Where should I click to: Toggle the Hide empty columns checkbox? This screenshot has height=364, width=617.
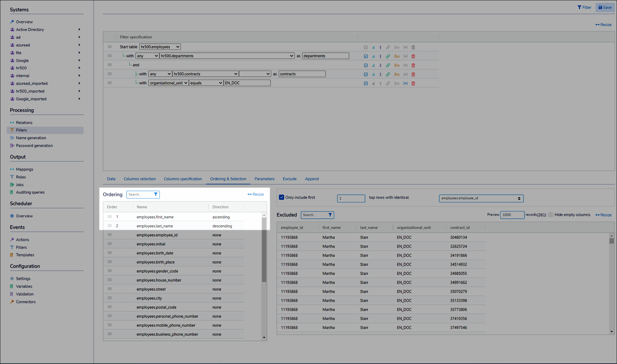[x=550, y=215]
